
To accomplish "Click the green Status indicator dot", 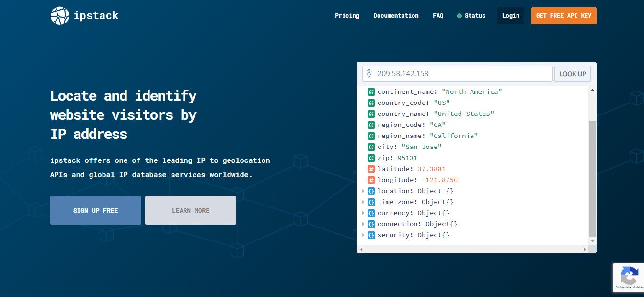I will [460, 16].
